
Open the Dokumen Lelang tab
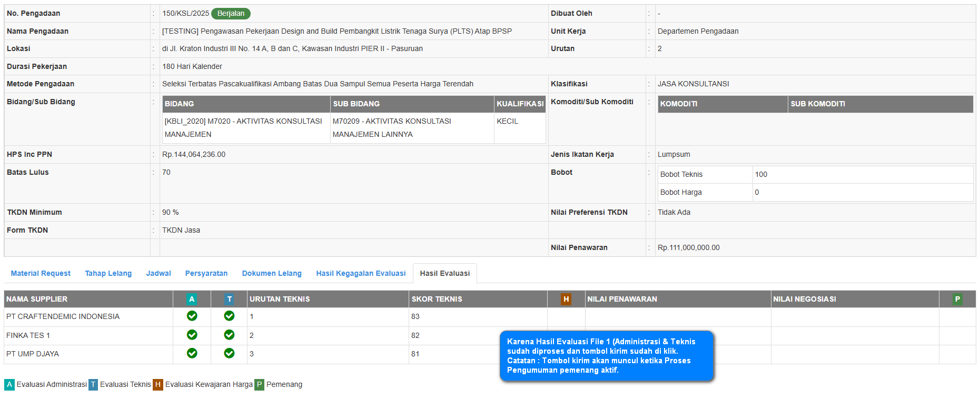click(x=272, y=273)
